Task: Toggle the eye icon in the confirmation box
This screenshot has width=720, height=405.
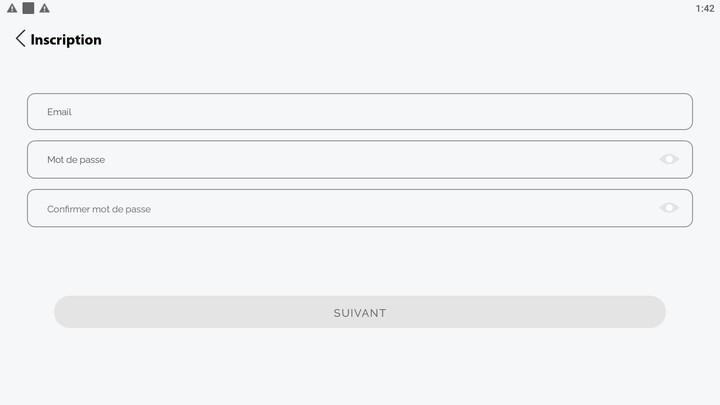Action: (x=669, y=208)
